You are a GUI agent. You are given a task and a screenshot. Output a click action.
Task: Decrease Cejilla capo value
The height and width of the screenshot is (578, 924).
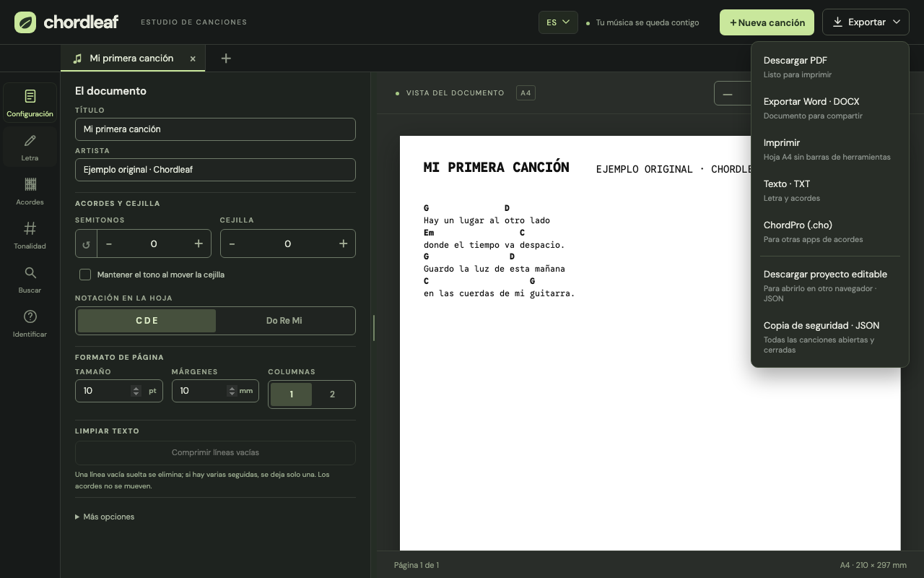point(232,243)
